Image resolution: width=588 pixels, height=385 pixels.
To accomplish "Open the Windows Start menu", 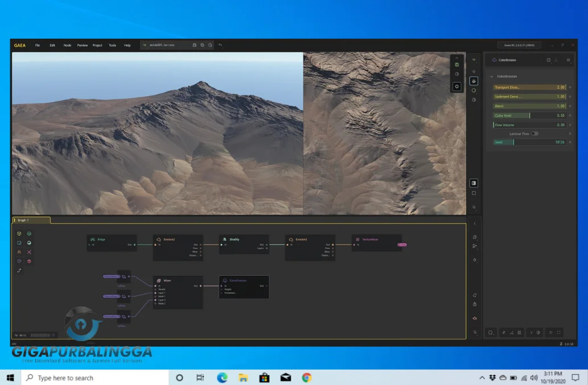I will click(x=10, y=378).
